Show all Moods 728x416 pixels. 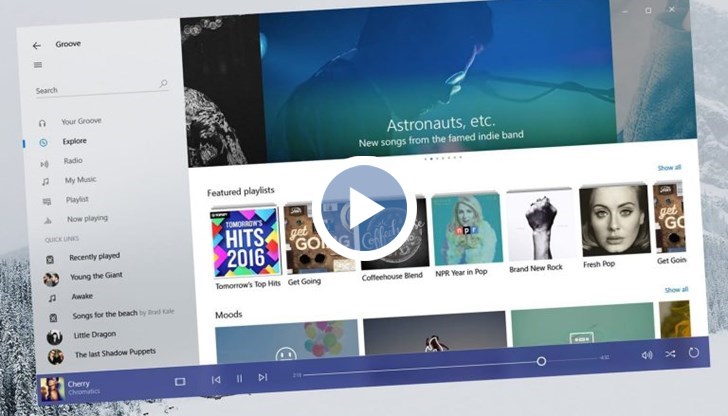pyautogui.click(x=676, y=290)
